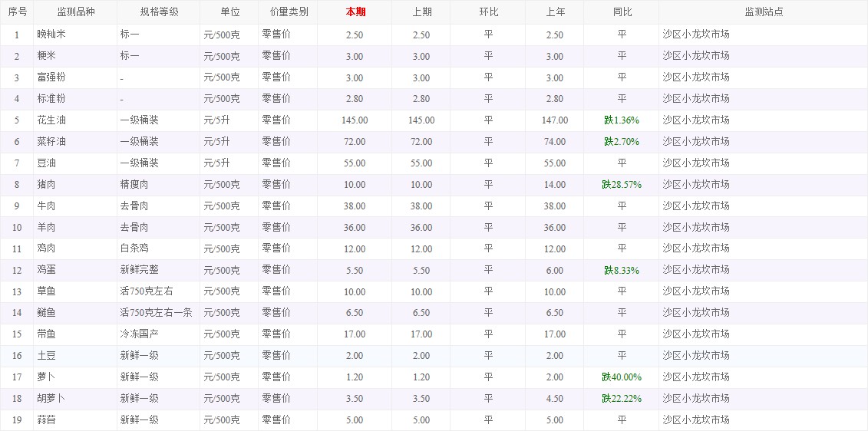This screenshot has height=431, width=868.
Task: Select the 花生油 product cell
Action: tap(75, 120)
